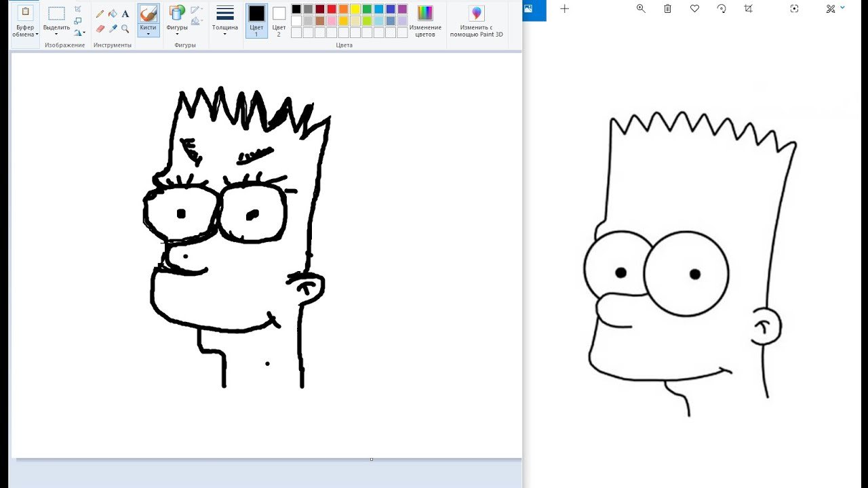The height and width of the screenshot is (488, 868).
Task: Click the delete trash icon in Photos
Action: (667, 9)
